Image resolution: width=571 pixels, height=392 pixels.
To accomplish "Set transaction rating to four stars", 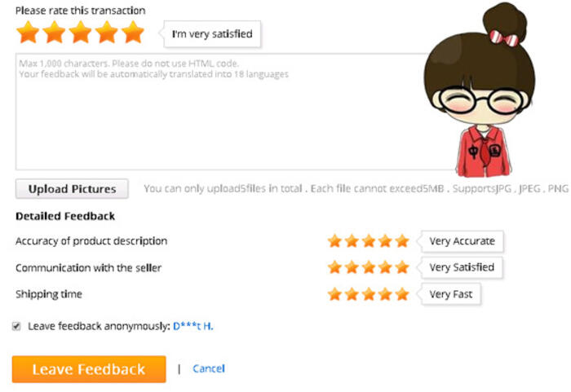I will pyautogui.click(x=106, y=33).
